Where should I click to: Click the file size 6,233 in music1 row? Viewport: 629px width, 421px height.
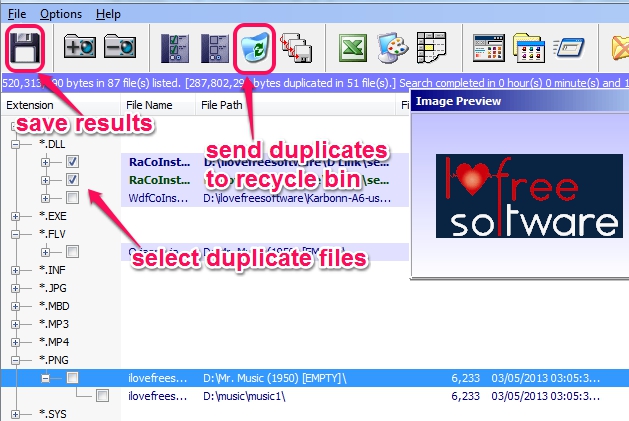[465, 396]
